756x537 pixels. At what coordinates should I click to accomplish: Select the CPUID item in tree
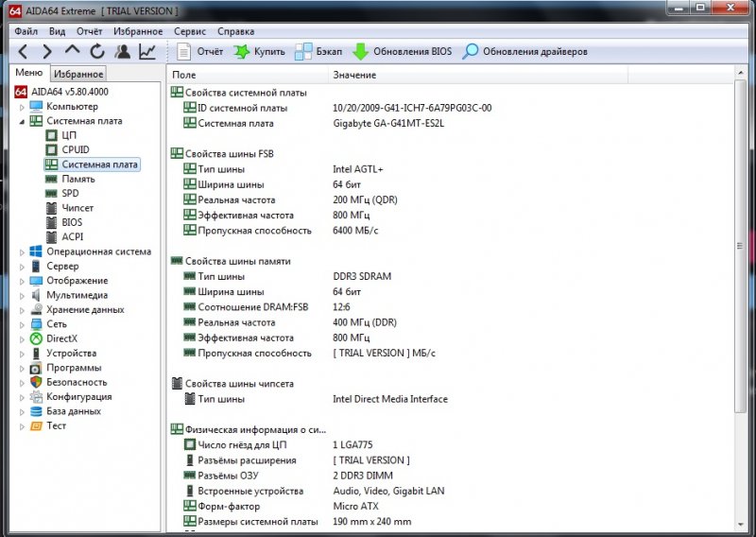[75, 149]
